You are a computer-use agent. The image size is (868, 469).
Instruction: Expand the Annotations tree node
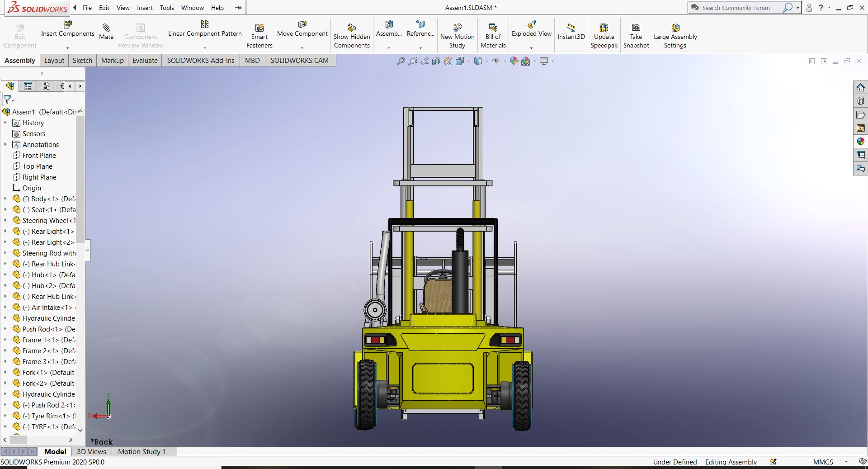coord(5,145)
